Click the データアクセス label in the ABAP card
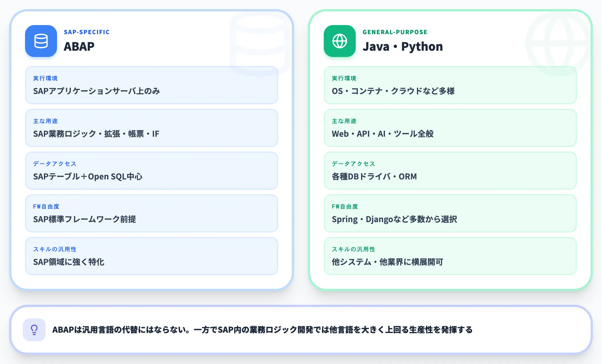The height and width of the screenshot is (364, 602). click(x=55, y=164)
